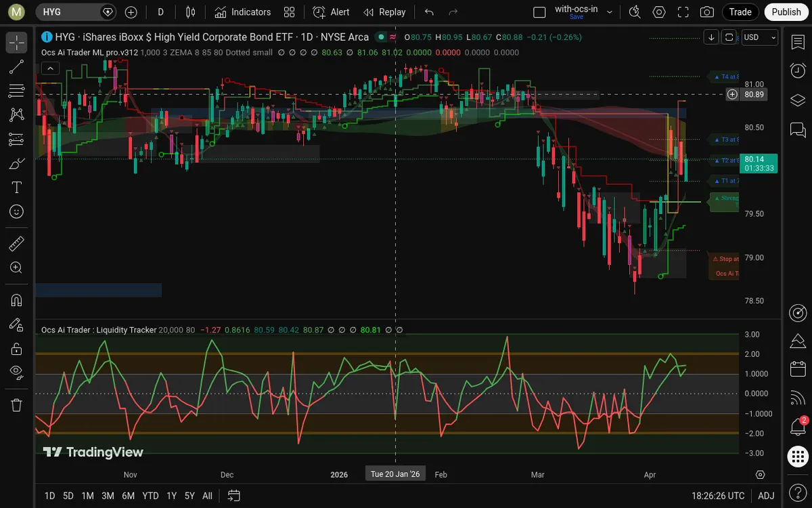Add order at price 80.89 plus

(732, 94)
